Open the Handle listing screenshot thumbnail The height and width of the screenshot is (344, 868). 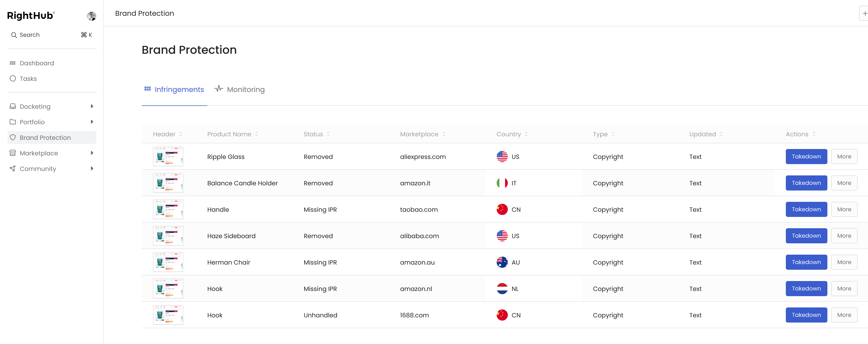point(168,209)
